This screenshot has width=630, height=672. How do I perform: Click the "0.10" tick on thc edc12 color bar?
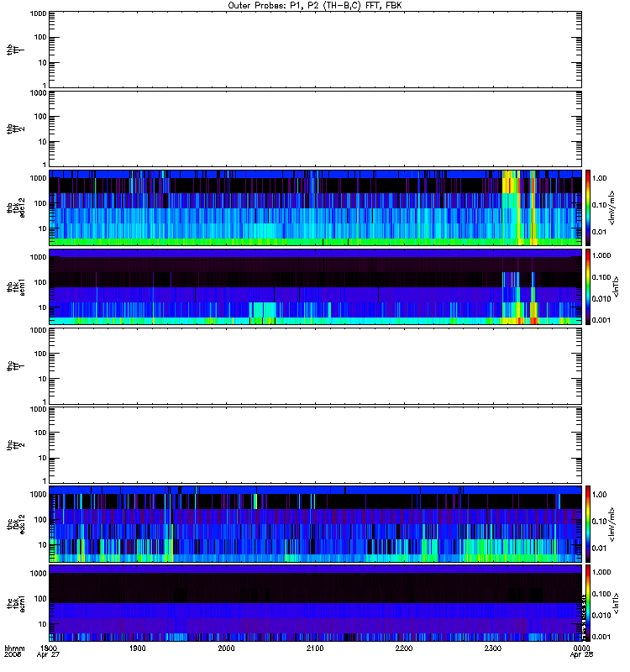click(600, 521)
